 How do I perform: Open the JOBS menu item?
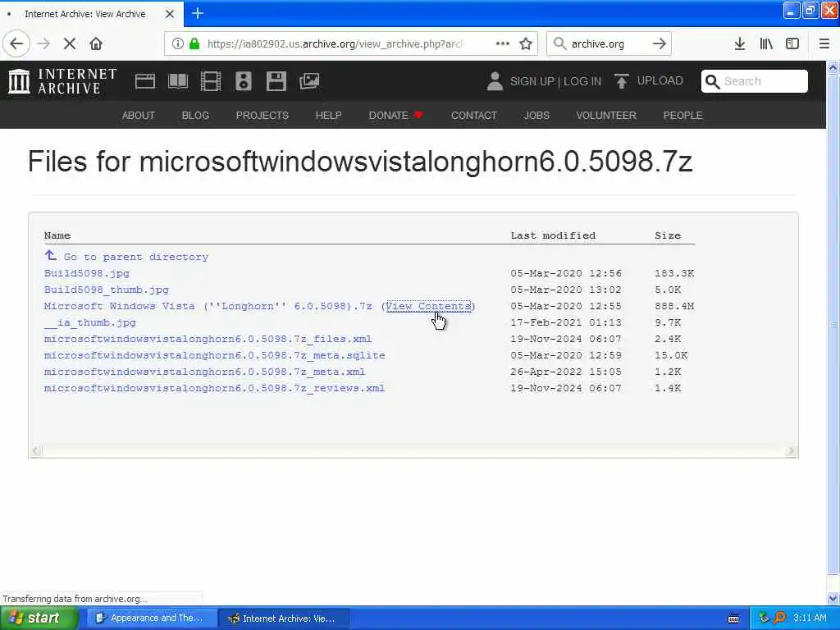point(536,115)
